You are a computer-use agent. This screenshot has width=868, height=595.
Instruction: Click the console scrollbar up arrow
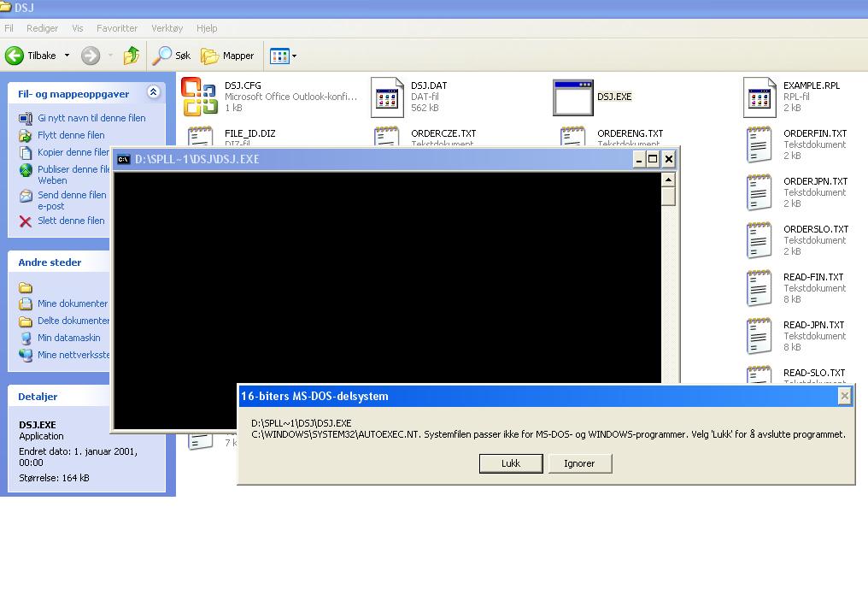pyautogui.click(x=669, y=180)
